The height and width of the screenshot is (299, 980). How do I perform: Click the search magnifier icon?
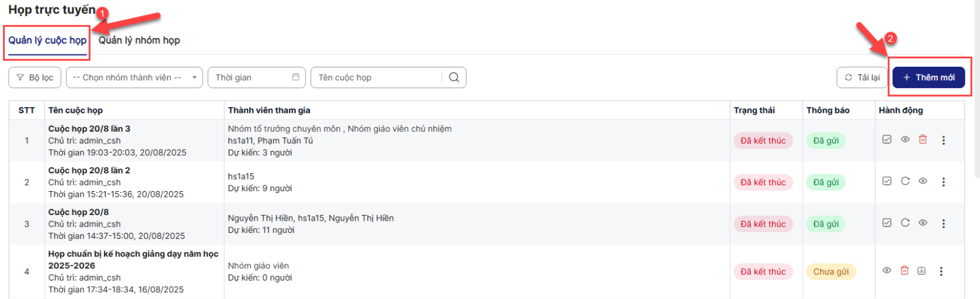pyautogui.click(x=454, y=77)
